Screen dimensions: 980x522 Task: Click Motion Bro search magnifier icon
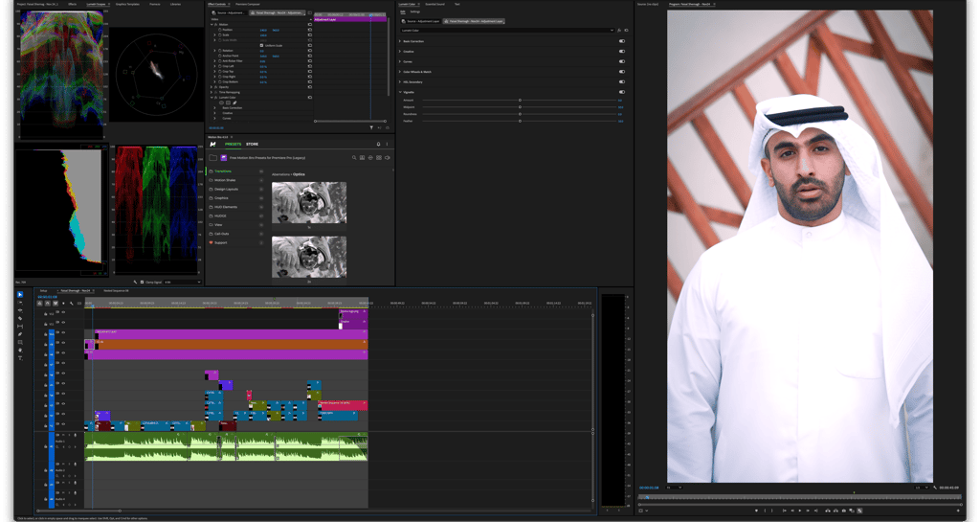(354, 158)
